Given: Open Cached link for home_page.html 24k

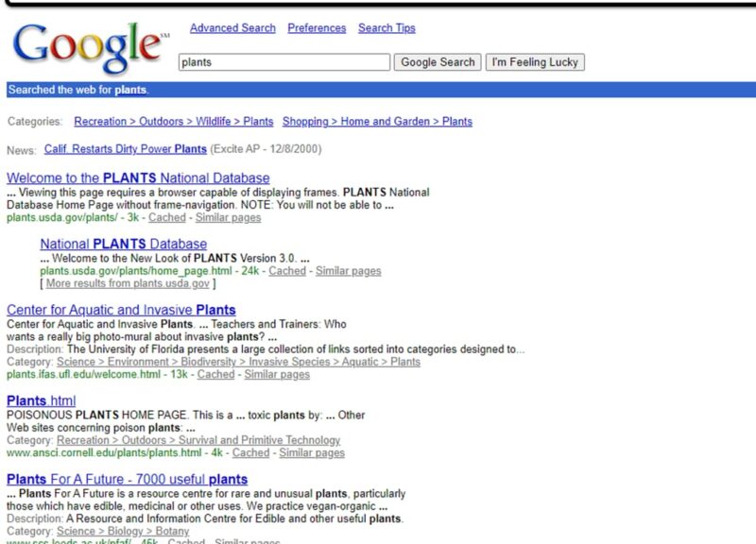Looking at the screenshot, I should click(x=287, y=271).
